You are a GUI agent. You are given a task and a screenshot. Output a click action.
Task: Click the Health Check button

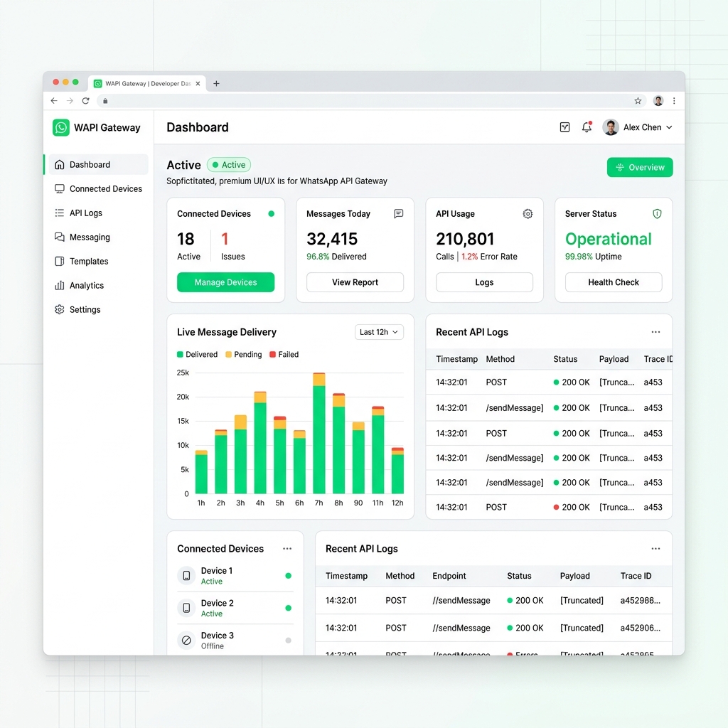pyautogui.click(x=614, y=282)
